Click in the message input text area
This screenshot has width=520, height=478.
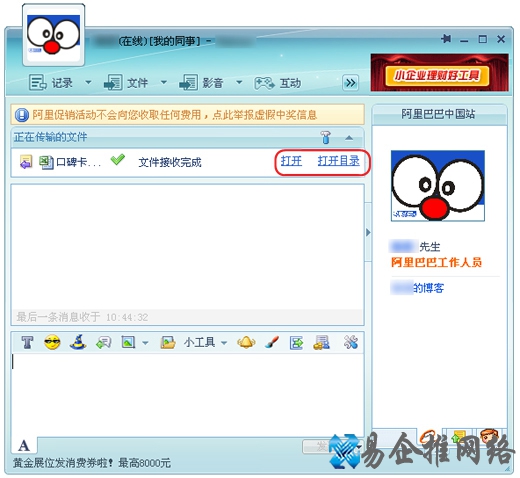point(187,394)
